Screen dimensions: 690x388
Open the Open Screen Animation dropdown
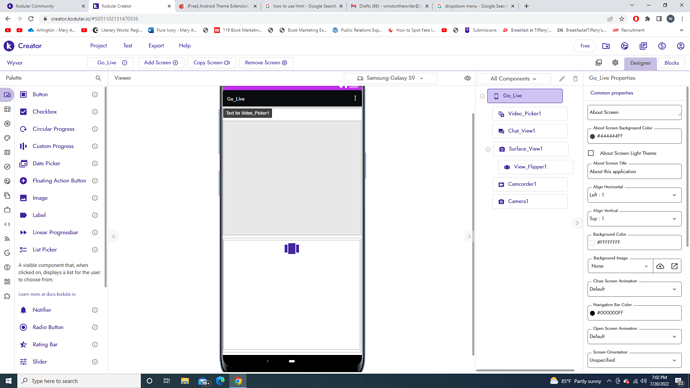coord(634,337)
